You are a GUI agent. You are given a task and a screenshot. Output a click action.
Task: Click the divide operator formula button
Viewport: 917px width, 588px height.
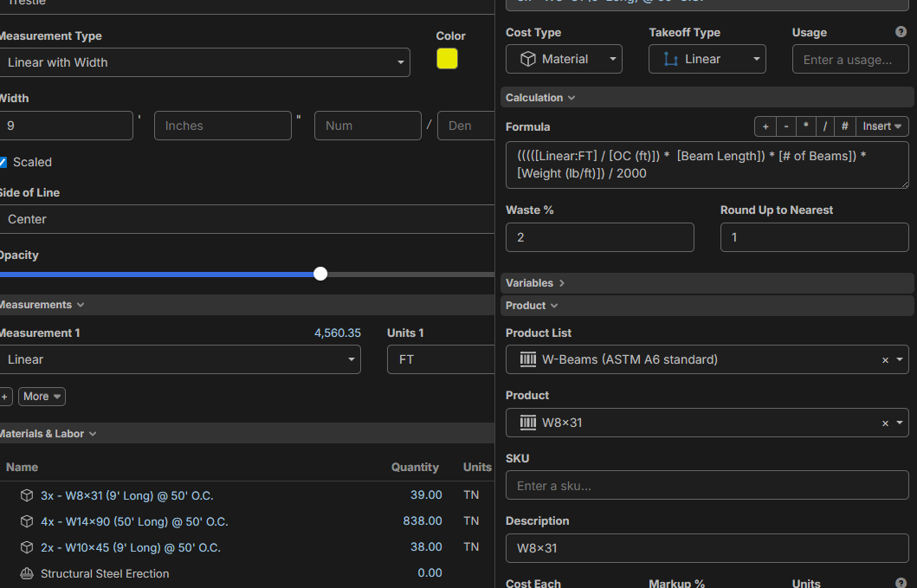(825, 126)
